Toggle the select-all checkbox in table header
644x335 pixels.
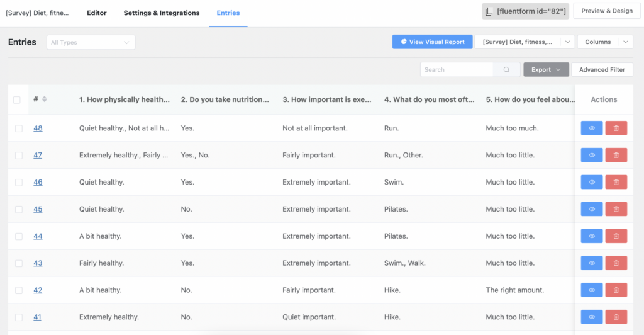tap(17, 99)
